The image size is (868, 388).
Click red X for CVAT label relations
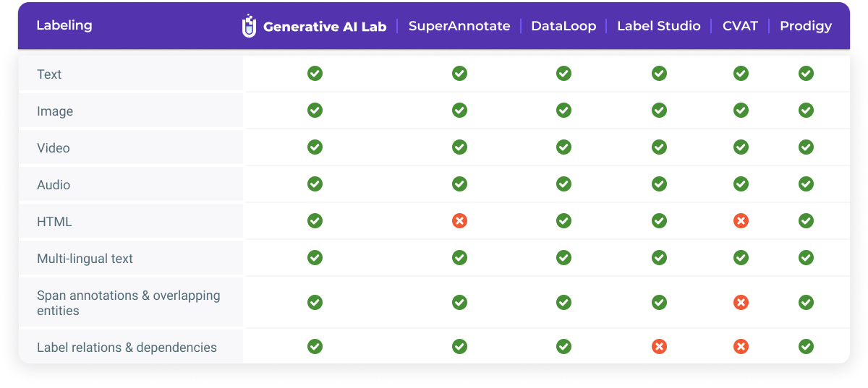[741, 347]
